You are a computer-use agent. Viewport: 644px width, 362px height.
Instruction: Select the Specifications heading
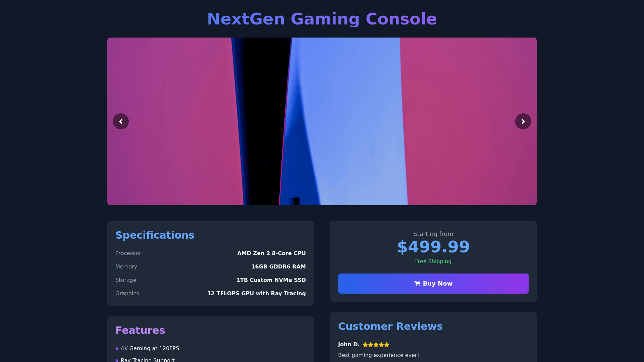pyautogui.click(x=155, y=235)
